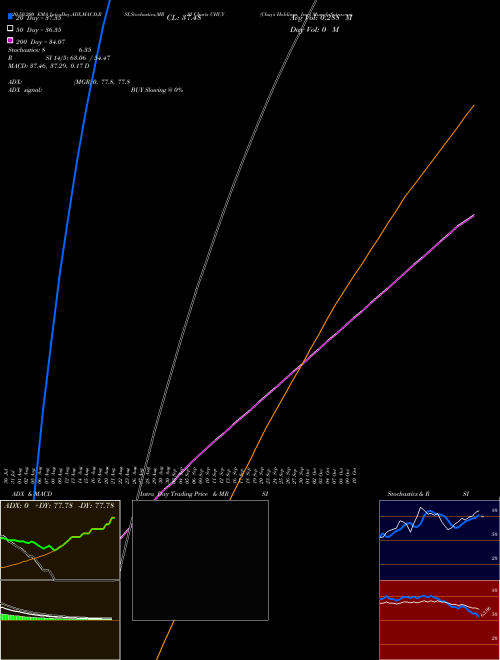500x660 pixels.
Task: Click the 'ADX signal:' label
Action: [25, 90]
